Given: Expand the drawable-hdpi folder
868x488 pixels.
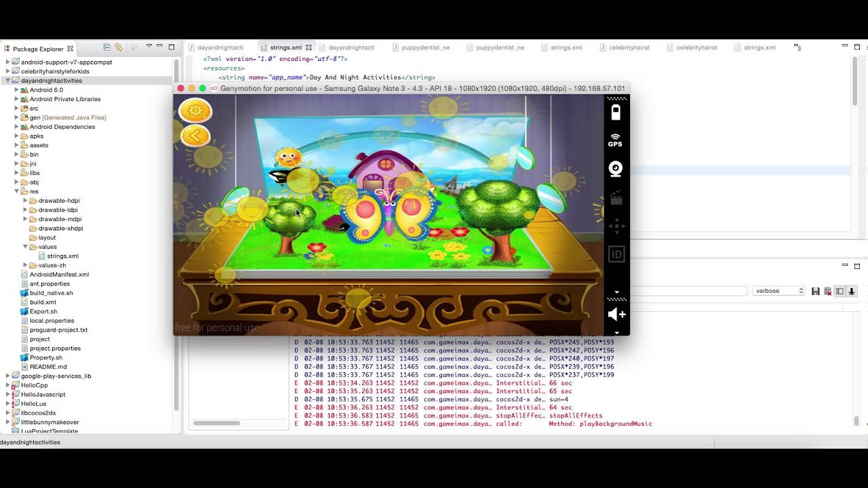Looking at the screenshot, I should [x=25, y=201].
